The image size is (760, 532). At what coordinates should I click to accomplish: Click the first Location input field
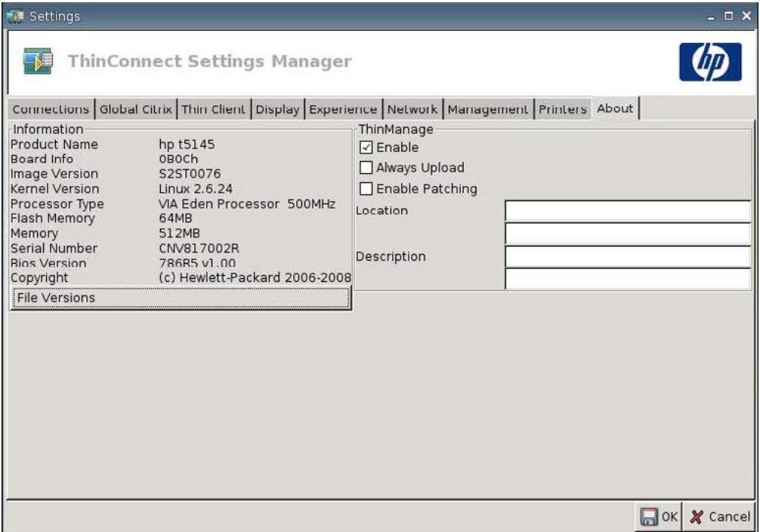click(628, 211)
